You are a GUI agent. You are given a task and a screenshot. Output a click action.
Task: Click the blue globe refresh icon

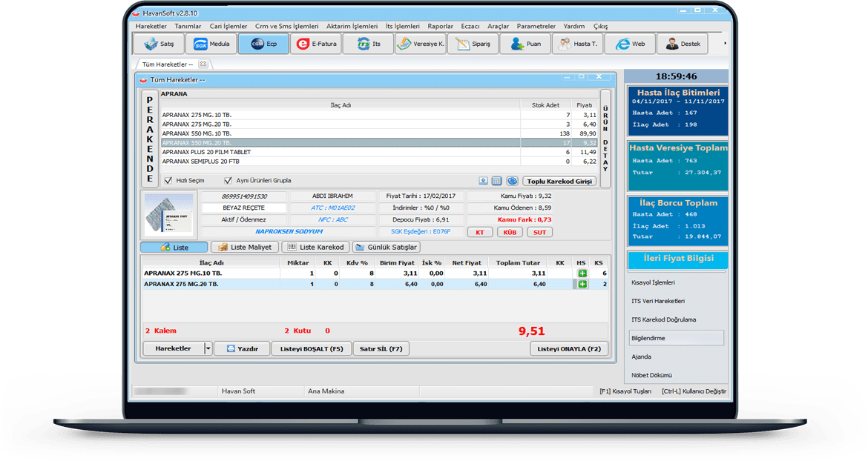tap(510, 180)
